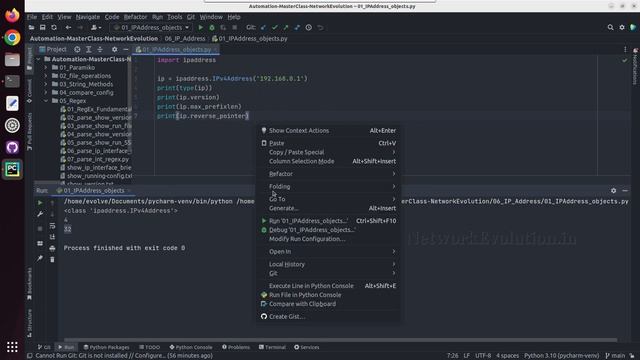Open the Refactor menu in menu bar
This screenshot has width=640, height=360.
136,17
